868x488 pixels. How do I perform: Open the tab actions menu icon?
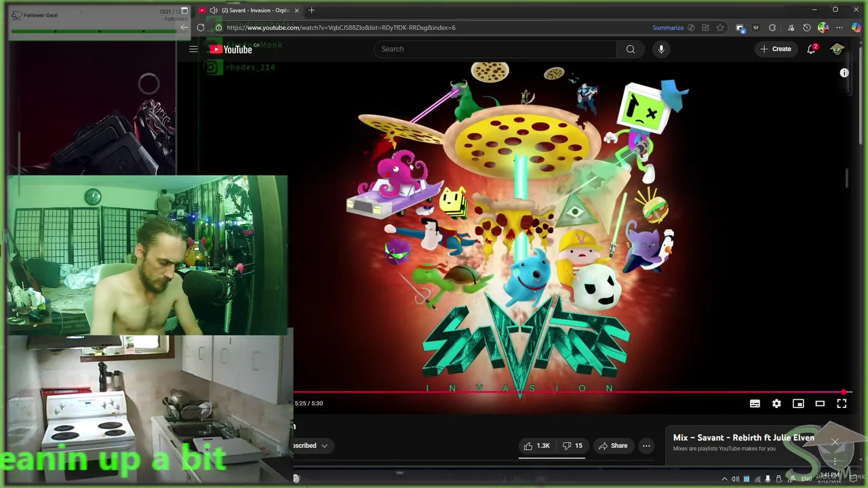tap(184, 10)
